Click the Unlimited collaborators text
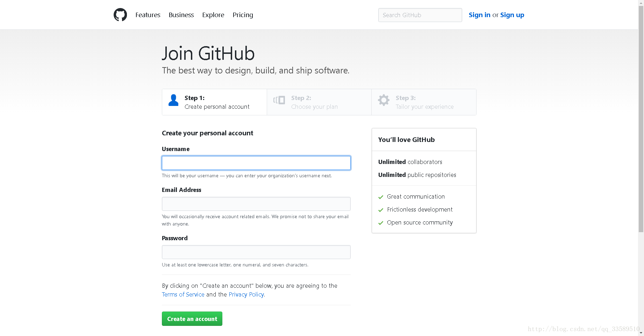Screen dimensions: 644x336 (x=410, y=162)
